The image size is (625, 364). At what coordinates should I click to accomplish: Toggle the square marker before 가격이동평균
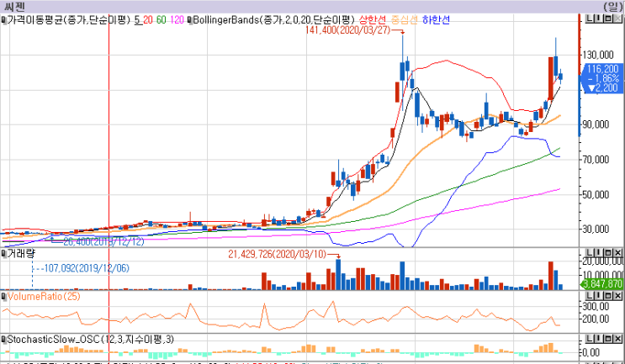[x=4, y=20]
